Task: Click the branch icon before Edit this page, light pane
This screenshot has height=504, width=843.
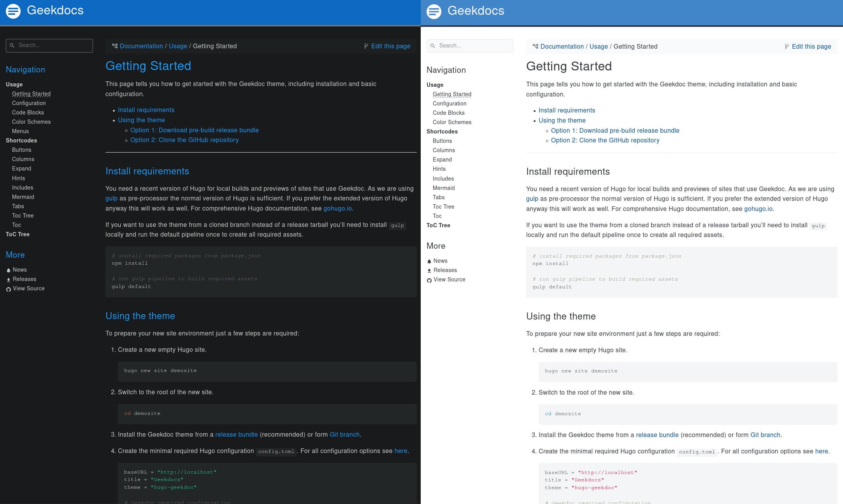Action: pyautogui.click(x=787, y=47)
